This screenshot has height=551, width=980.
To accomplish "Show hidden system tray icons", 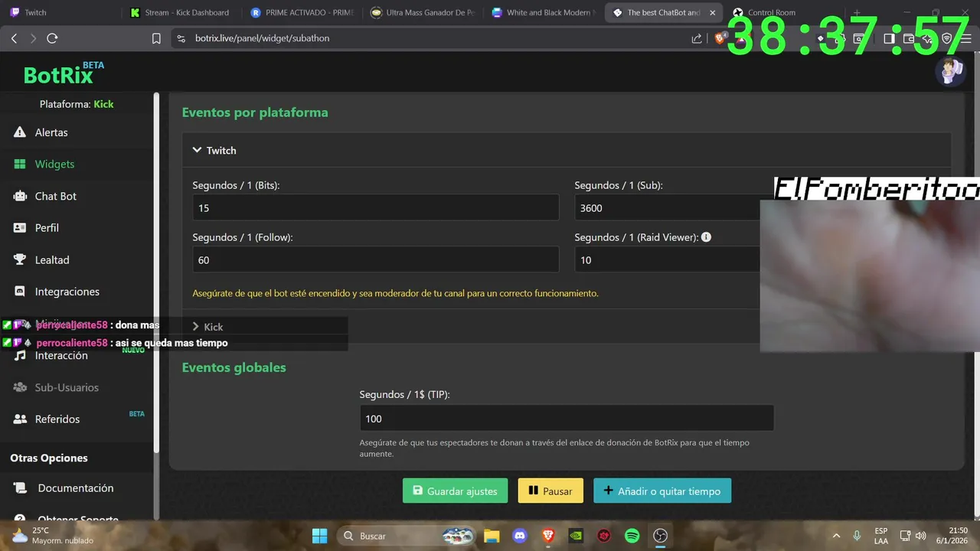I will click(x=836, y=536).
